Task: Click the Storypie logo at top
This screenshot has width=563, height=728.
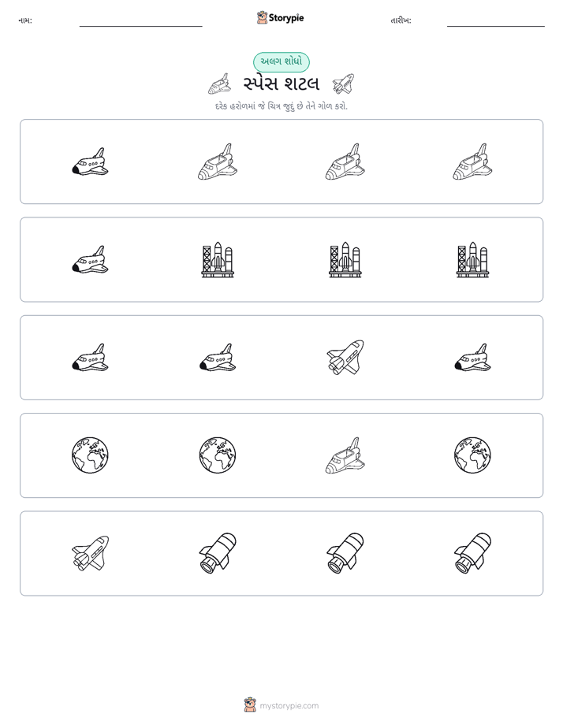Action: [x=280, y=18]
